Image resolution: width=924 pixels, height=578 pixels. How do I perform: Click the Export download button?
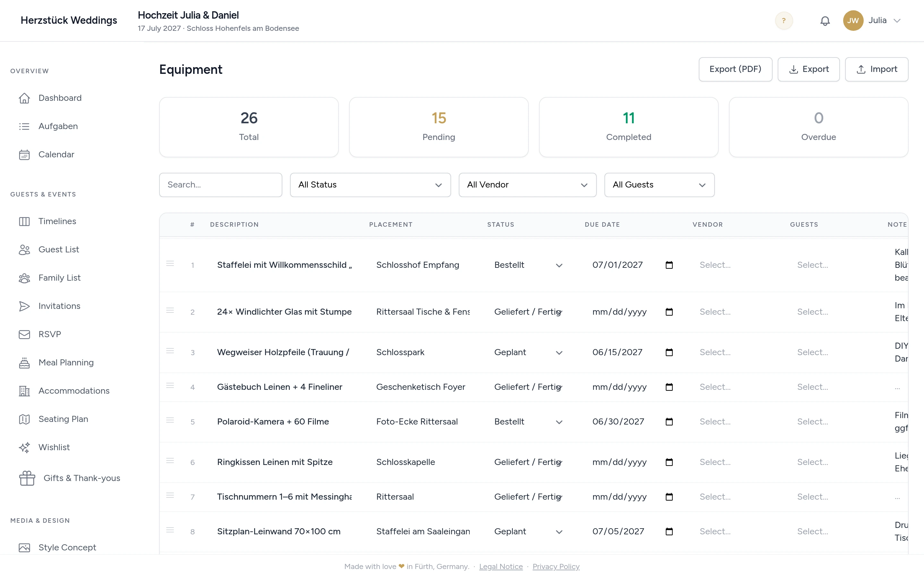[x=809, y=69]
